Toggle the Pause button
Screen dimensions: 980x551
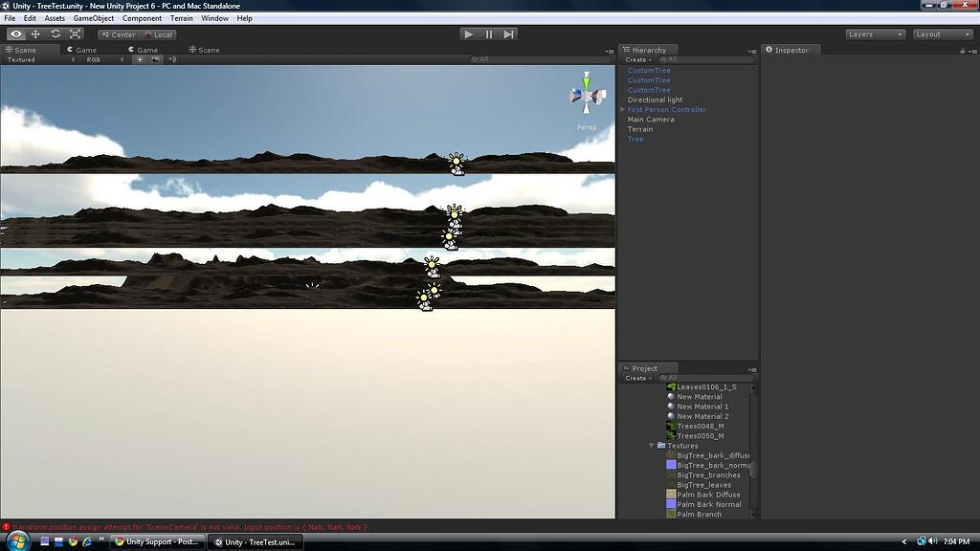[x=488, y=33]
